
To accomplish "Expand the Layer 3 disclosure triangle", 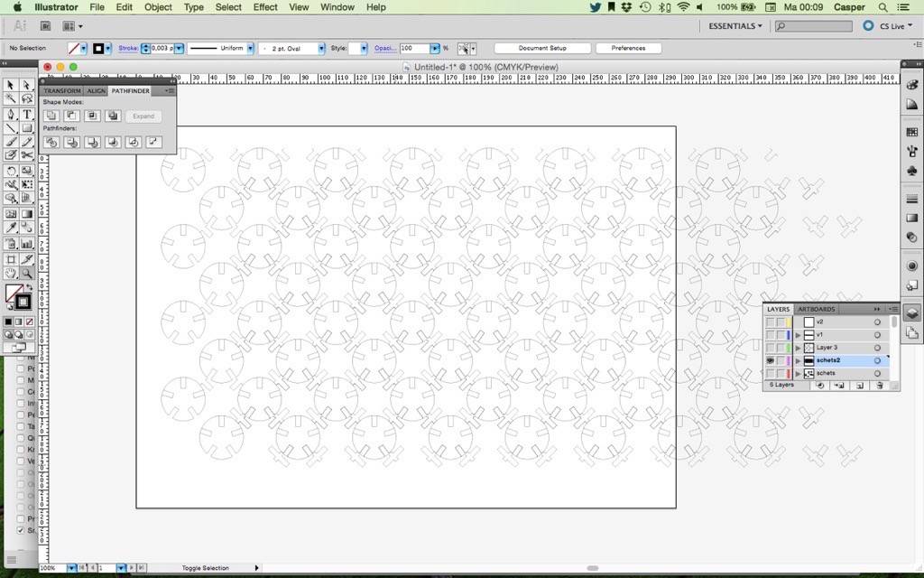I will (799, 348).
